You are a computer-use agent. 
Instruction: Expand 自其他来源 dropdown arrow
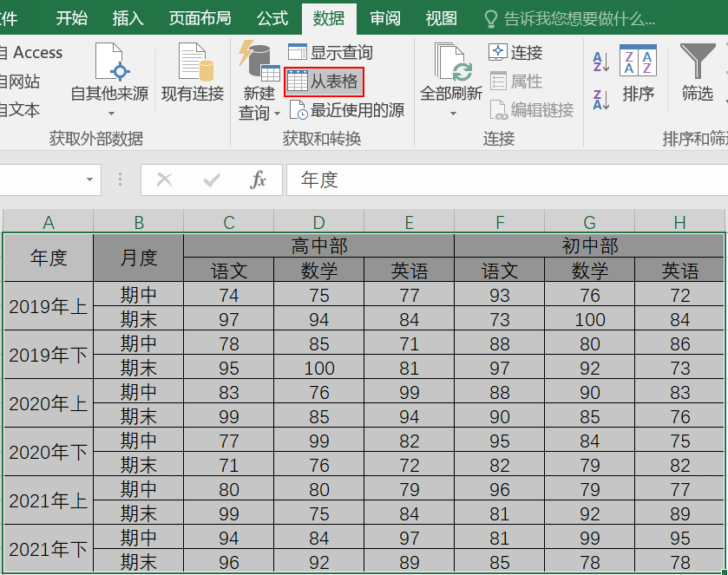pos(111,114)
